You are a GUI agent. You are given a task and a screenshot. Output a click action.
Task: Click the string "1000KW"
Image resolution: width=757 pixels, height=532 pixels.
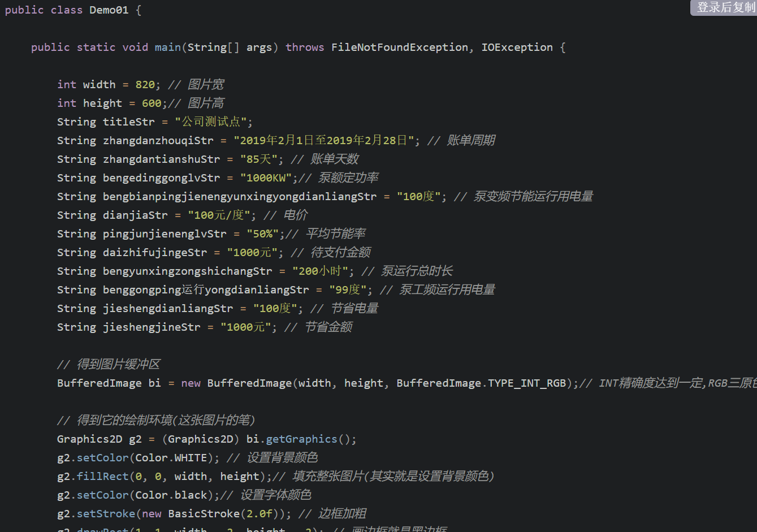tap(266, 178)
